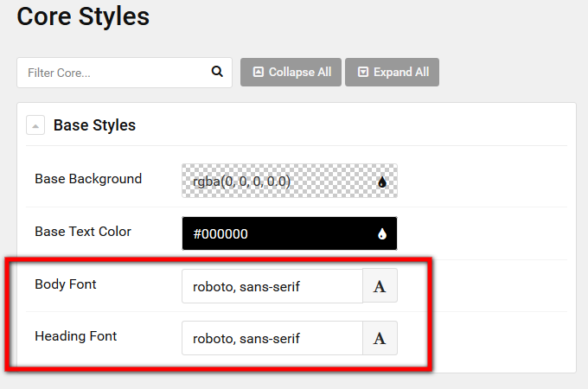The width and height of the screenshot is (588, 389).
Task: Edit the Body Font text field
Action: (x=272, y=286)
